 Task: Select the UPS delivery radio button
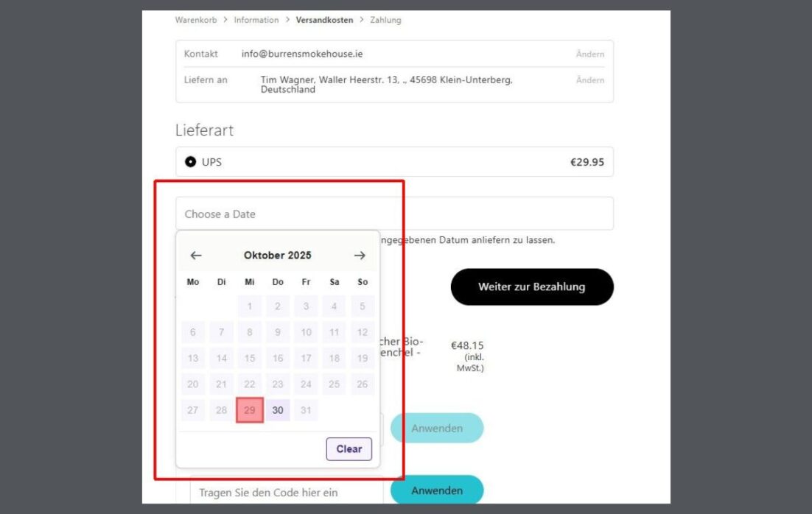pyautogui.click(x=191, y=162)
